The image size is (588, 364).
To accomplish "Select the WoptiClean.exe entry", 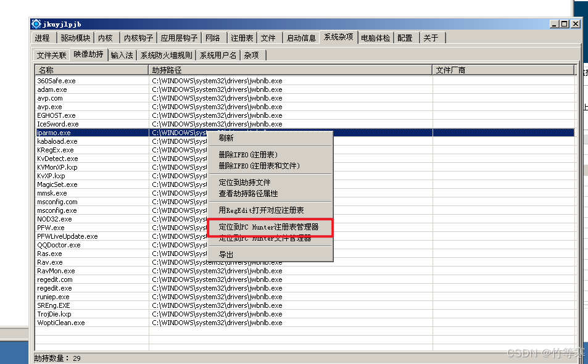I will 60,323.
